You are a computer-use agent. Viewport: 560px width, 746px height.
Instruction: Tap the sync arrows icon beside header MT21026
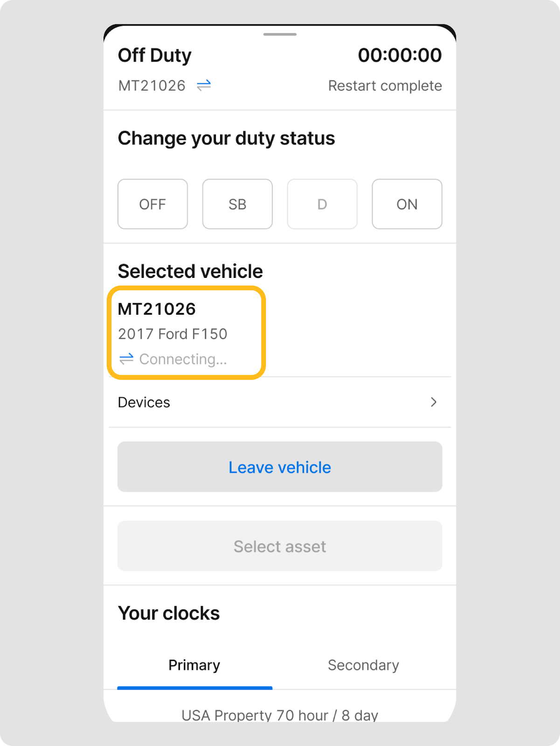coord(204,85)
